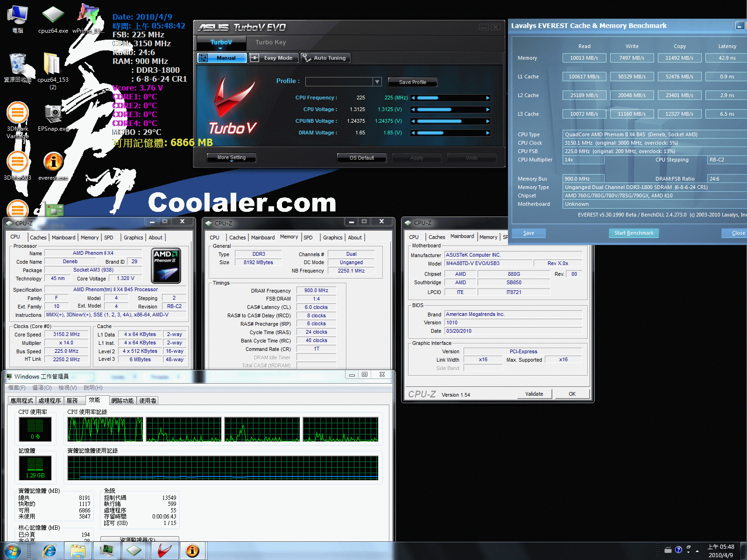This screenshot has width=747, height=560.
Task: Switch to TurboV EVO taskbar button
Action: (164, 551)
